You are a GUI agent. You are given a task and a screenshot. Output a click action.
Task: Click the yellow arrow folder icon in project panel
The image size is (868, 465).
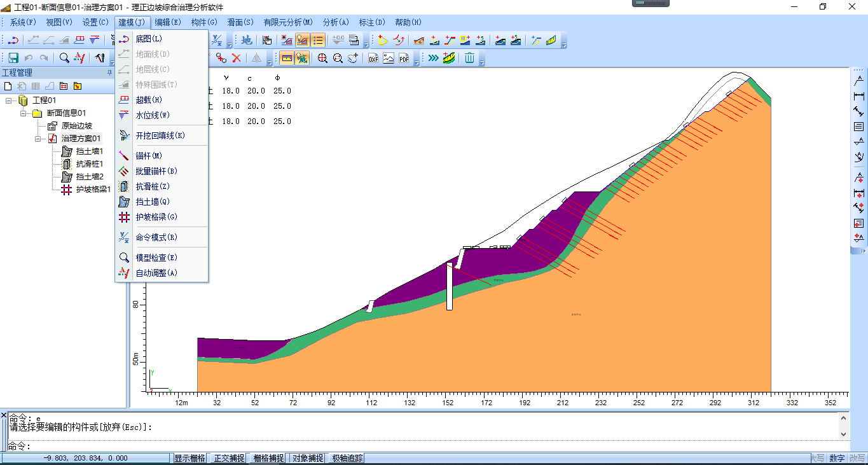pos(78,86)
